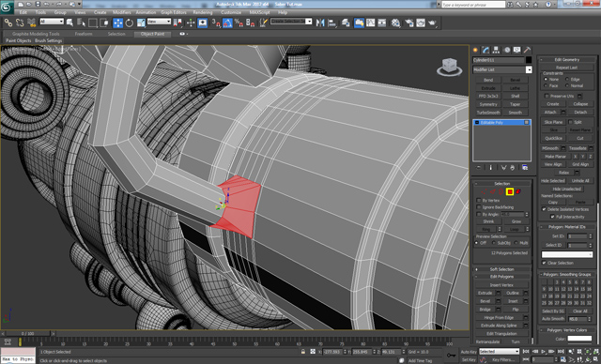Collapse the Edit Polygons rollout

click(501, 277)
